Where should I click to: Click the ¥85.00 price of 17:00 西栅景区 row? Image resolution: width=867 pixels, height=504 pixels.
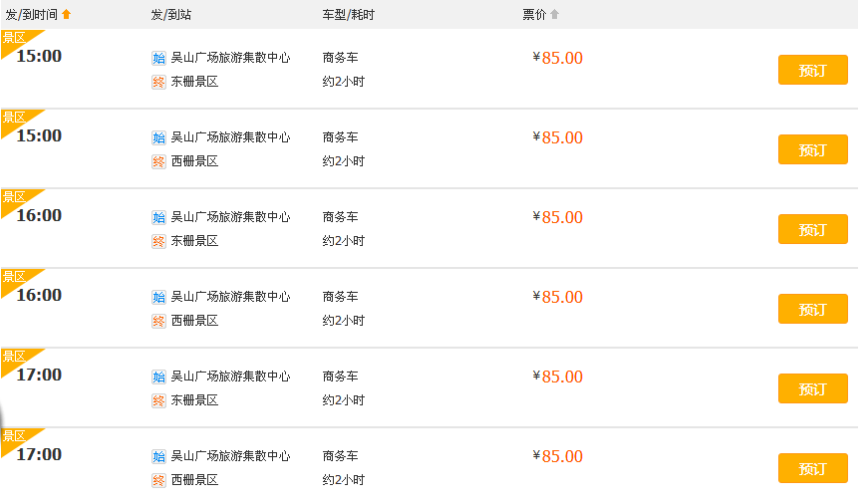[x=558, y=456]
